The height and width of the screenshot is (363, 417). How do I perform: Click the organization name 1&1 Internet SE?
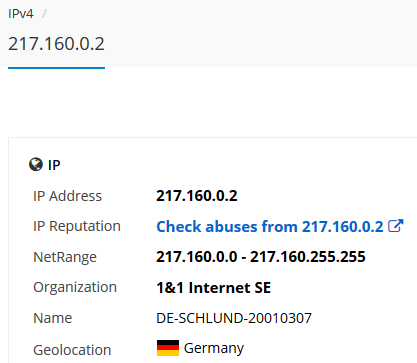tap(213, 288)
